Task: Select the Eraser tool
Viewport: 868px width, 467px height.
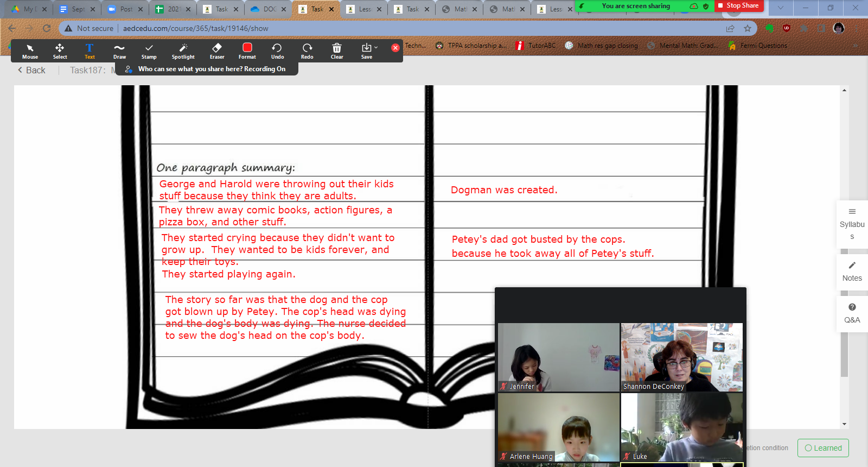Action: (x=217, y=51)
